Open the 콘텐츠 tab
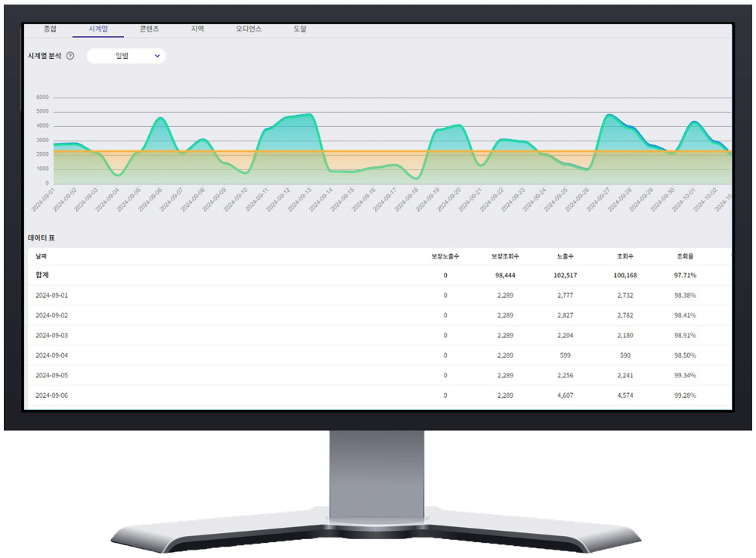The height and width of the screenshot is (558, 756). [149, 29]
